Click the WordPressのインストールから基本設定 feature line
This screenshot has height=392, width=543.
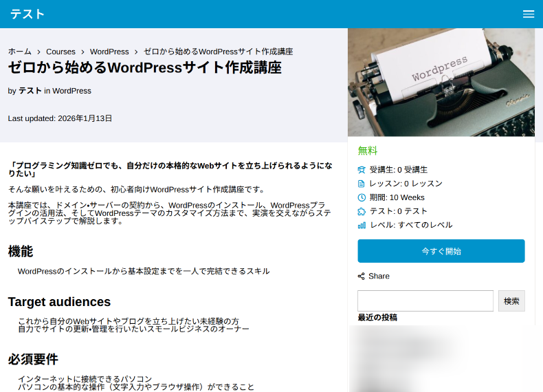(x=144, y=272)
